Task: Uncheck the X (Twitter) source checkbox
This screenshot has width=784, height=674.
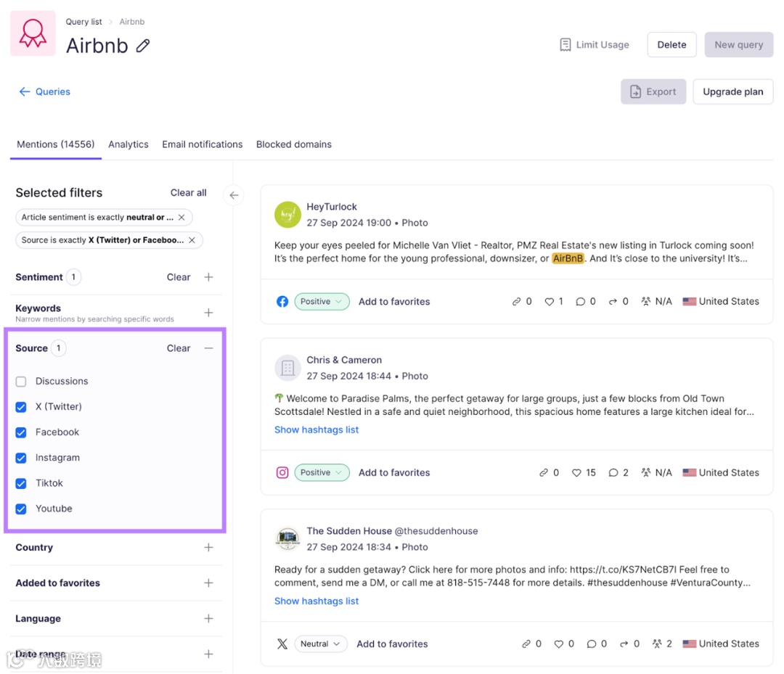Action: click(x=21, y=407)
